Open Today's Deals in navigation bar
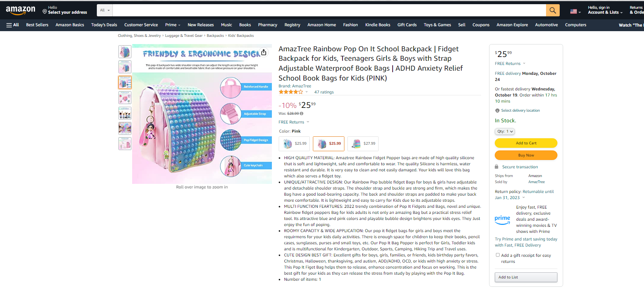 (104, 25)
